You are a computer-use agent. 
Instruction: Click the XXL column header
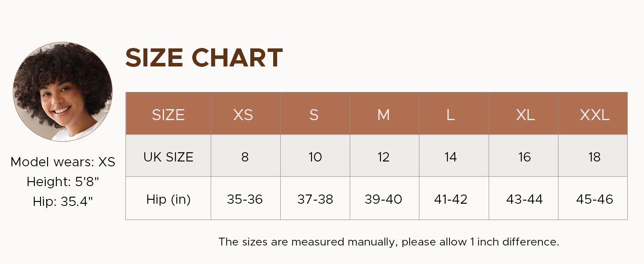594,115
